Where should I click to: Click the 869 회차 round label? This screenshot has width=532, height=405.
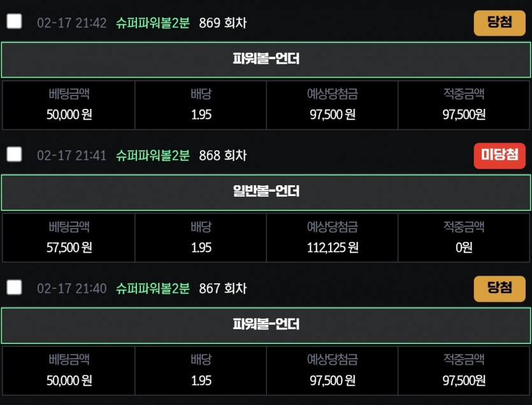(222, 23)
